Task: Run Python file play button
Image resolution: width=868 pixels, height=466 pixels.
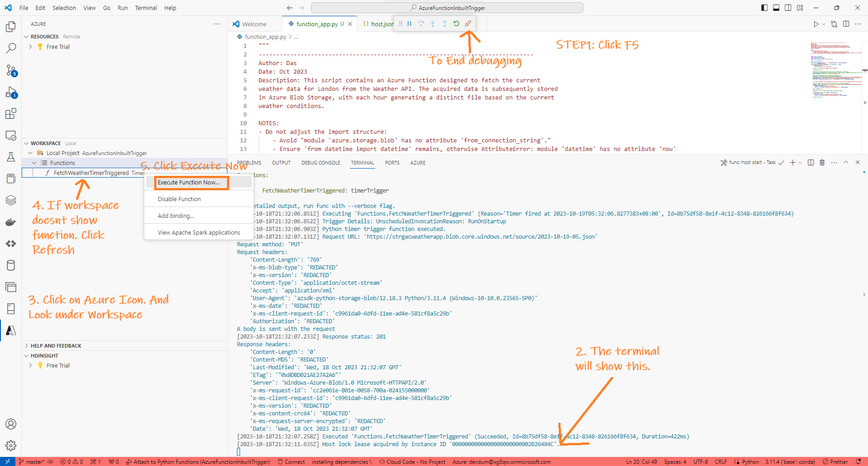Action: click(x=816, y=24)
